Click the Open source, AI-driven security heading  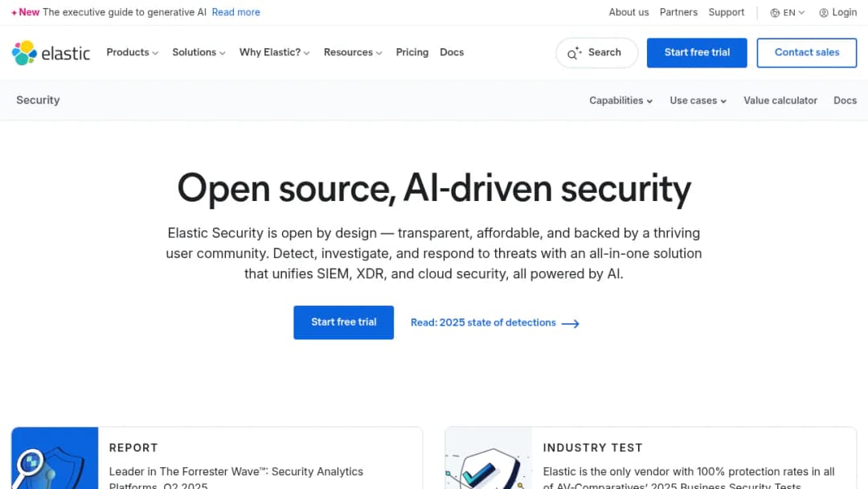[434, 189]
